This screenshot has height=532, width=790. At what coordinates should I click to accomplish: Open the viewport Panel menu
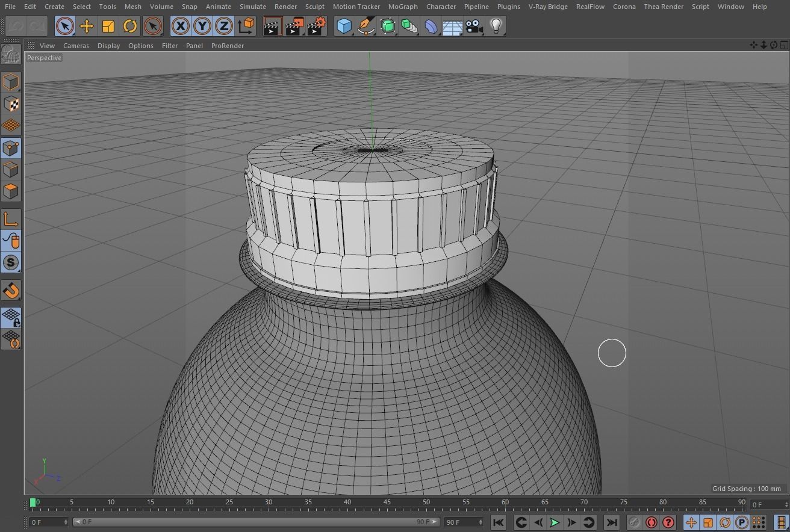[x=194, y=46]
